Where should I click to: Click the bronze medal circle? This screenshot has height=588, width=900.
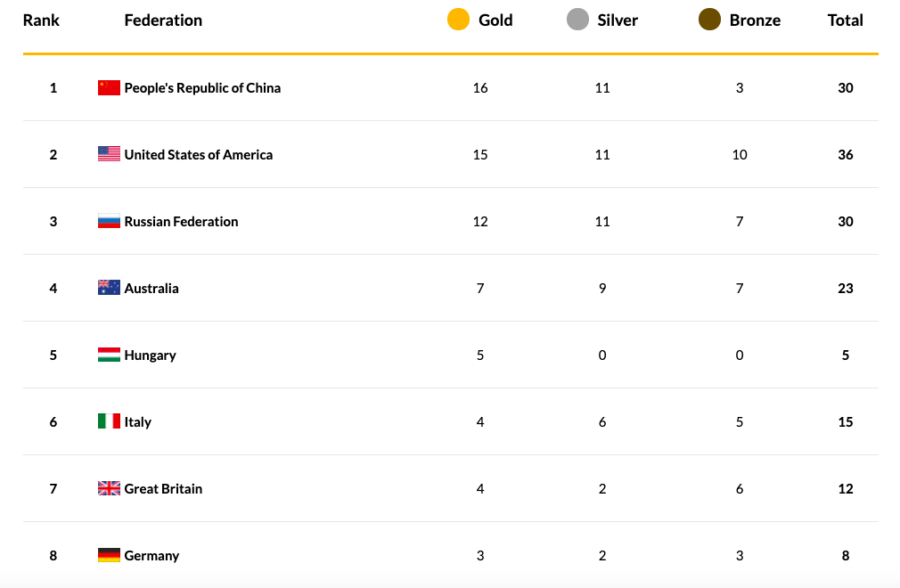[x=709, y=20]
